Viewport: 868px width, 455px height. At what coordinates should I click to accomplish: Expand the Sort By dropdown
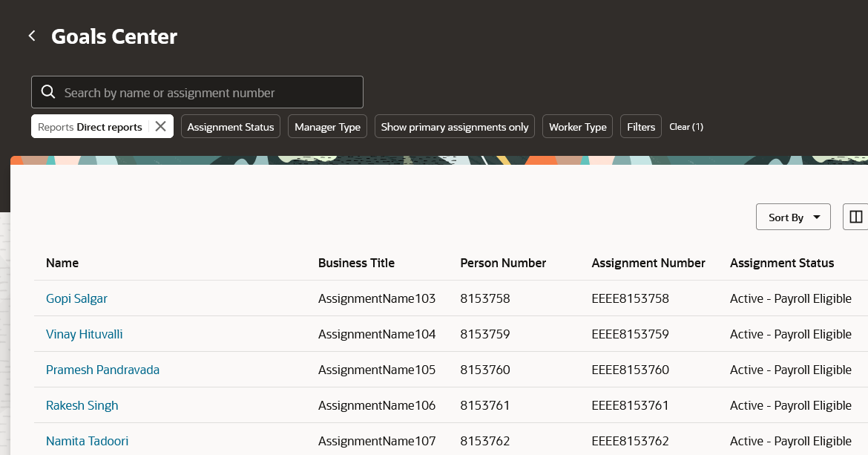793,217
